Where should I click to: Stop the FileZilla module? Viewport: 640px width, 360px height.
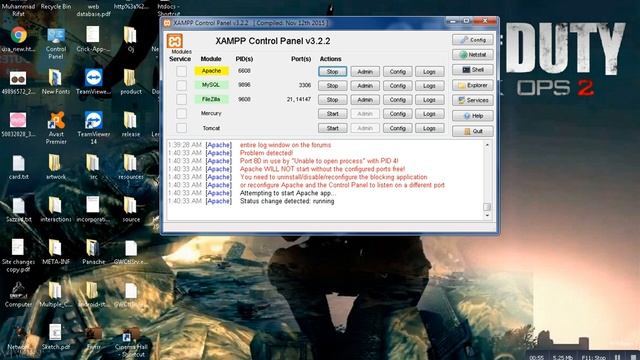point(333,100)
